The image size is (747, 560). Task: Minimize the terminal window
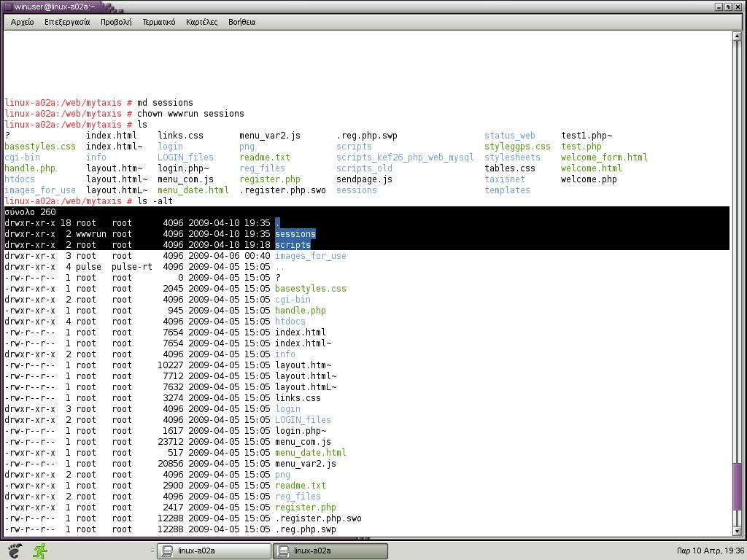(x=719, y=7)
